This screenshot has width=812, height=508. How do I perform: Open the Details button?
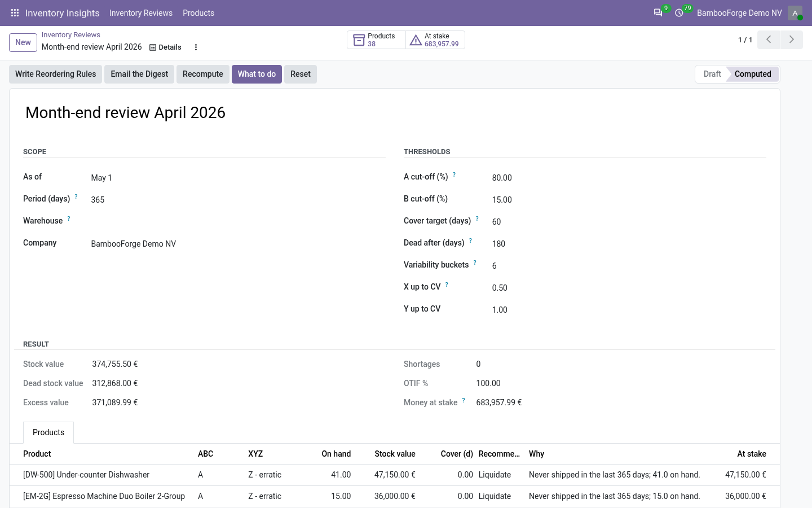165,47
